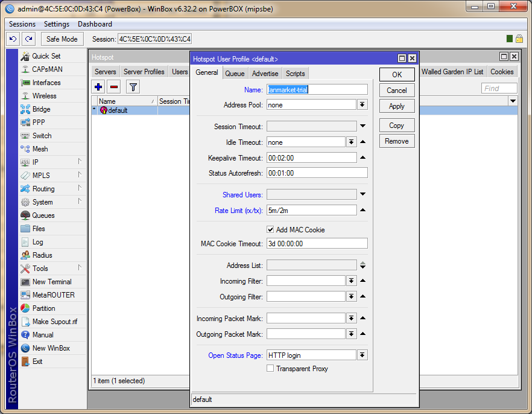Click the blue plus add icon
The width and height of the screenshot is (532, 414).
tap(98, 87)
